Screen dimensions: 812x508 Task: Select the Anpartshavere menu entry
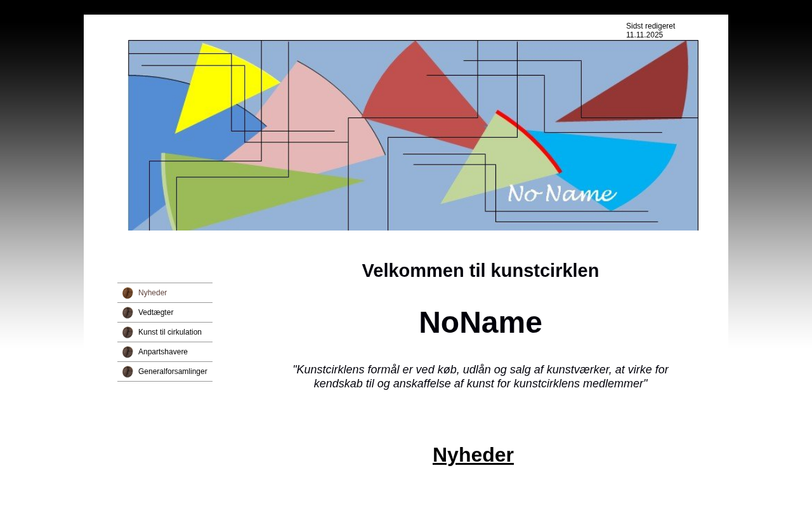[165, 352]
